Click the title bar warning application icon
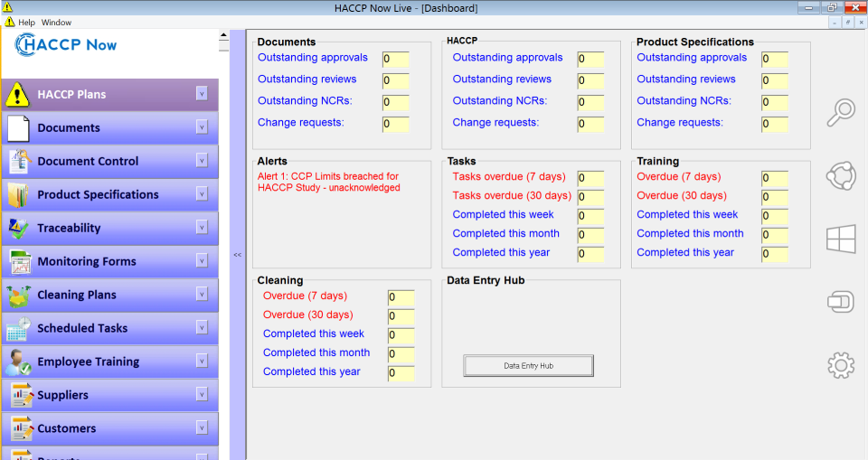The image size is (868, 460). tap(6, 7)
